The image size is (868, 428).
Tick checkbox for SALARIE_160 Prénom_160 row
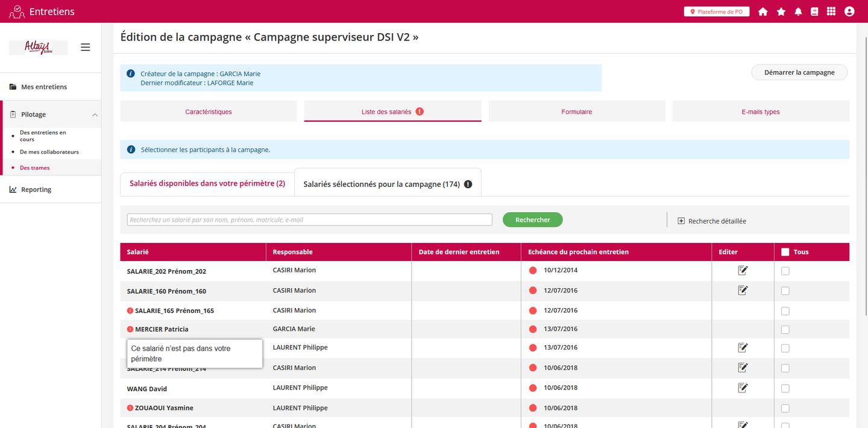pyautogui.click(x=785, y=291)
